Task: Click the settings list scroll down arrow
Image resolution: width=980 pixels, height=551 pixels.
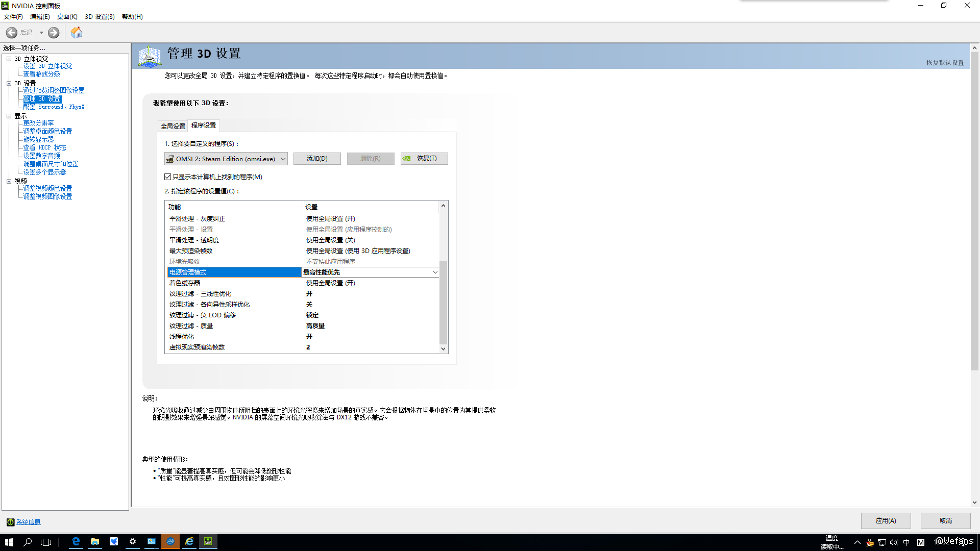Action: click(x=443, y=349)
